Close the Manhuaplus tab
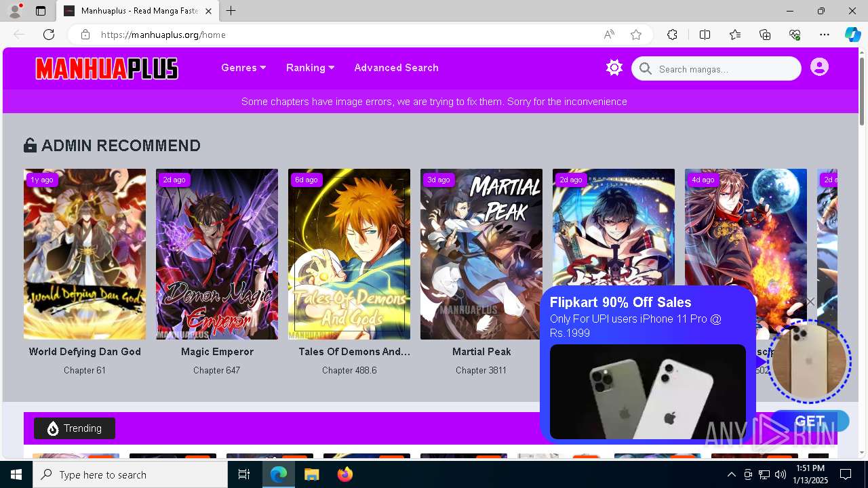868x488 pixels. click(x=208, y=11)
